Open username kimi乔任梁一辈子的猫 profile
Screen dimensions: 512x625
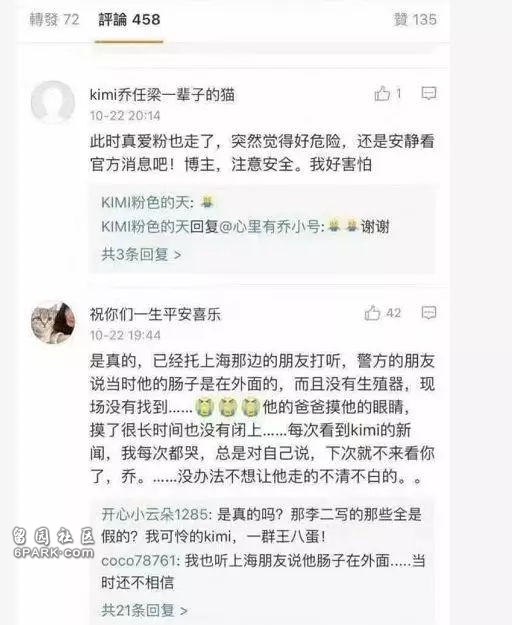click(x=162, y=95)
